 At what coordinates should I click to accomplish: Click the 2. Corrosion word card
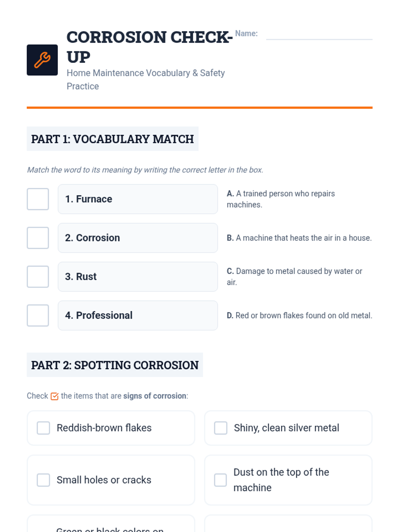[x=138, y=238]
